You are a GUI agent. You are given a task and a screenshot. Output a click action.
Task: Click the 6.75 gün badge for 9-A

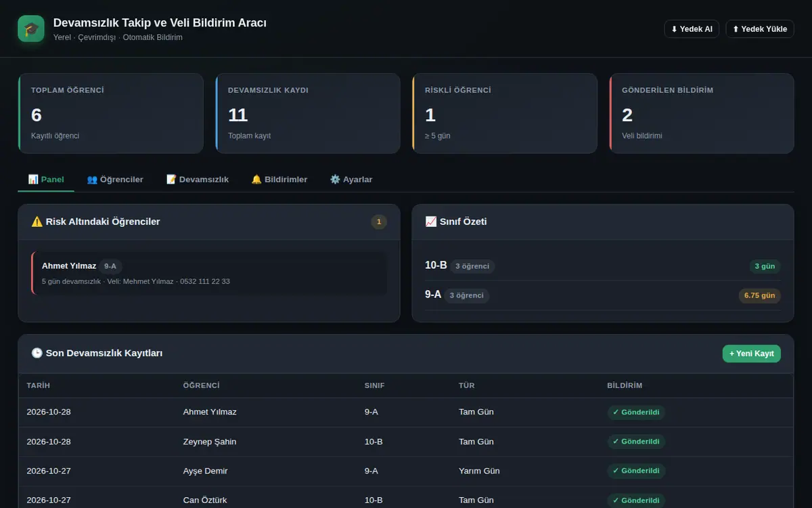tap(759, 295)
